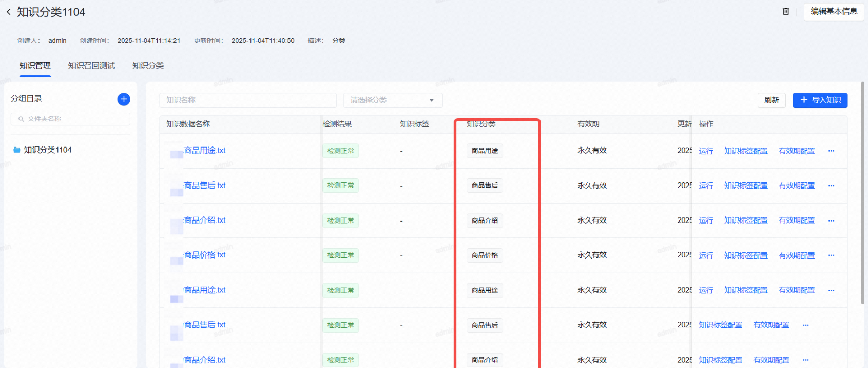
Task: Click 知识数据名称 column header
Action: [x=188, y=124]
